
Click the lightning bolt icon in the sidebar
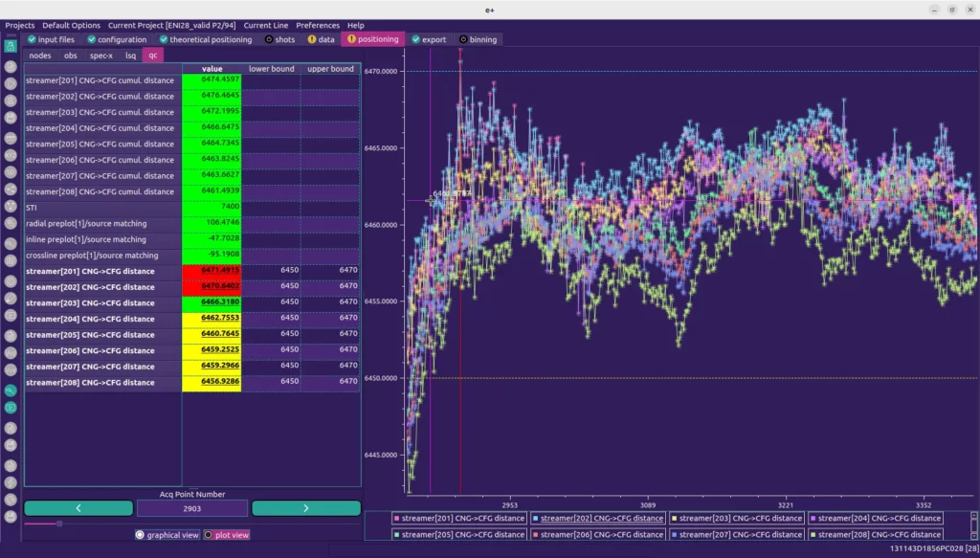click(x=10, y=483)
